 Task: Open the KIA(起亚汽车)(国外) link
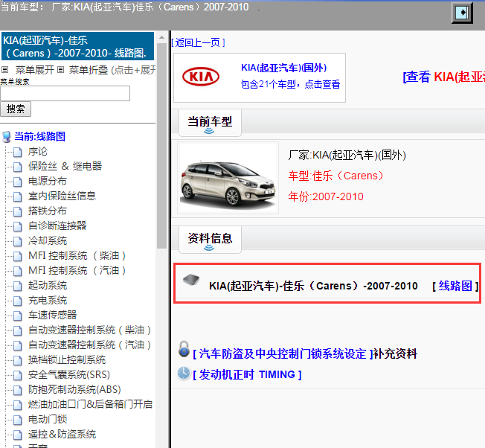click(283, 68)
